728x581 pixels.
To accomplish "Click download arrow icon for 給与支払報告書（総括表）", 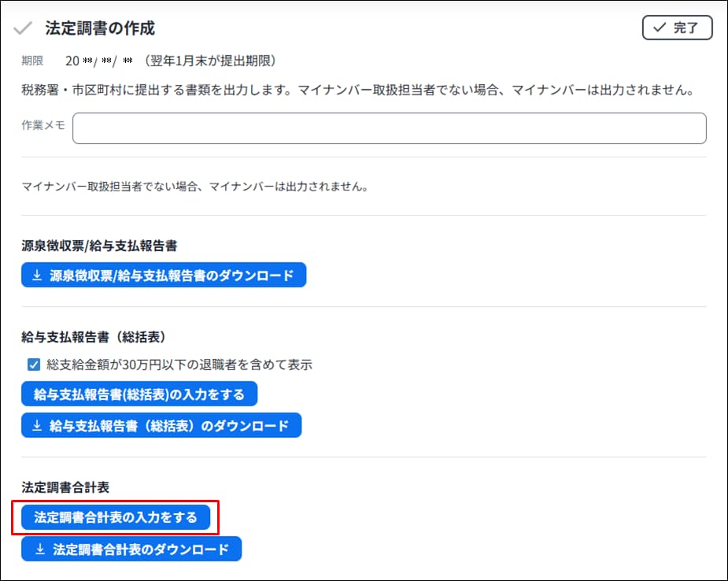I will point(36,426).
